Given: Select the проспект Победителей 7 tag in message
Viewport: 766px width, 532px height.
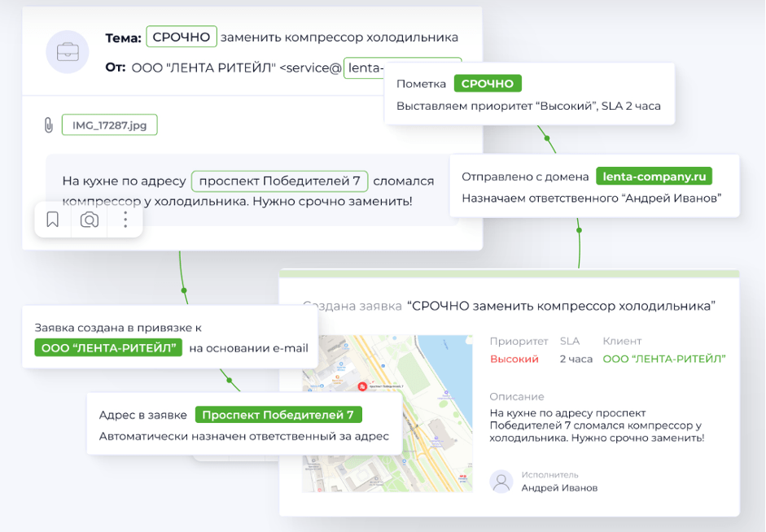Looking at the screenshot, I should [x=279, y=181].
